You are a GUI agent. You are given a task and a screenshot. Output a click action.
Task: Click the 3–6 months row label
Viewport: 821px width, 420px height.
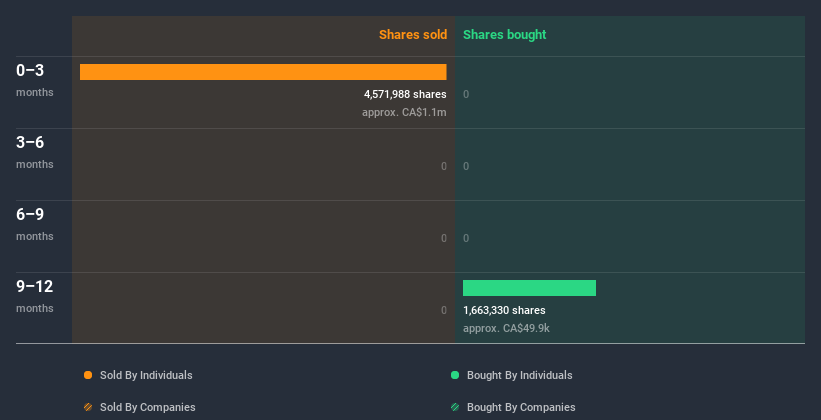[x=35, y=152]
